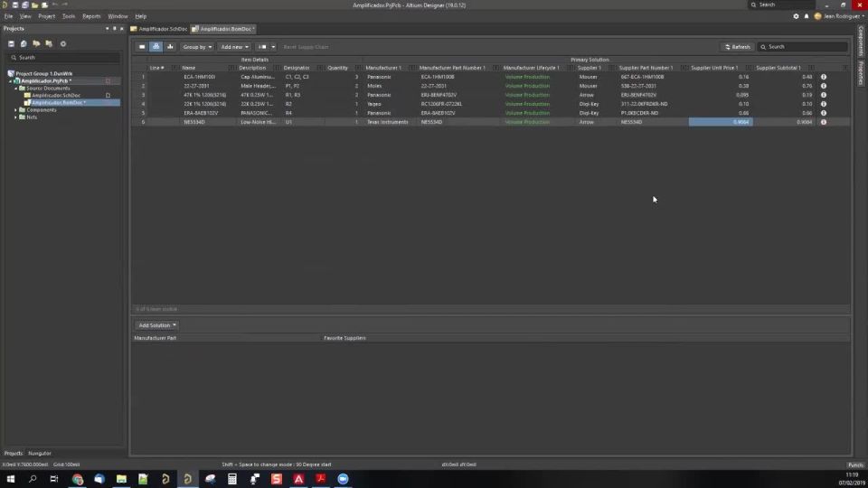
Task: Click the Projects panel Search field
Action: click(x=63, y=58)
